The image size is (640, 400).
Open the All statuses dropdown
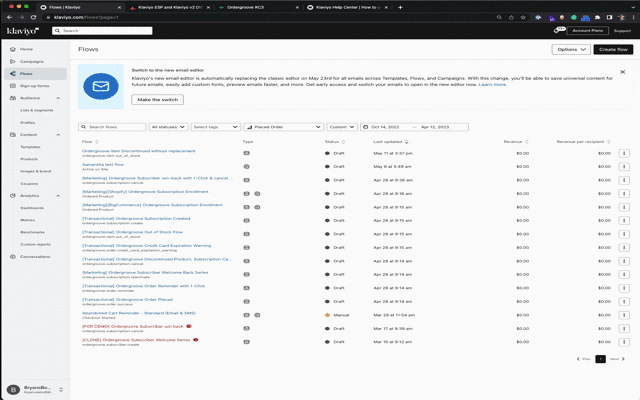(x=168, y=127)
